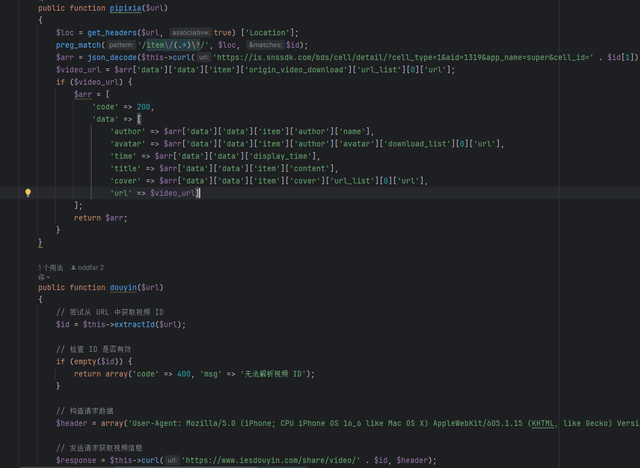The height and width of the screenshot is (468, 640).
Task: Click the underlined closing brace of pipixia
Action: (40, 243)
